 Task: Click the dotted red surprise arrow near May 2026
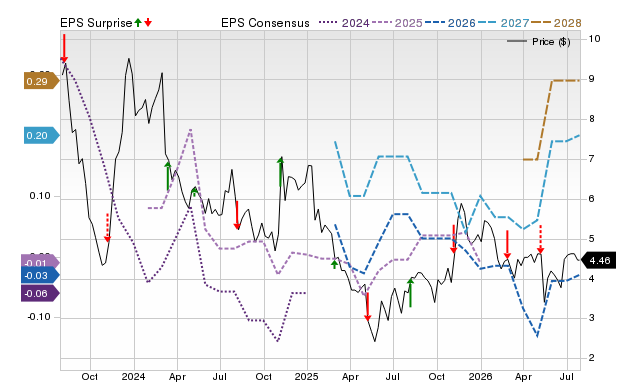(540, 239)
